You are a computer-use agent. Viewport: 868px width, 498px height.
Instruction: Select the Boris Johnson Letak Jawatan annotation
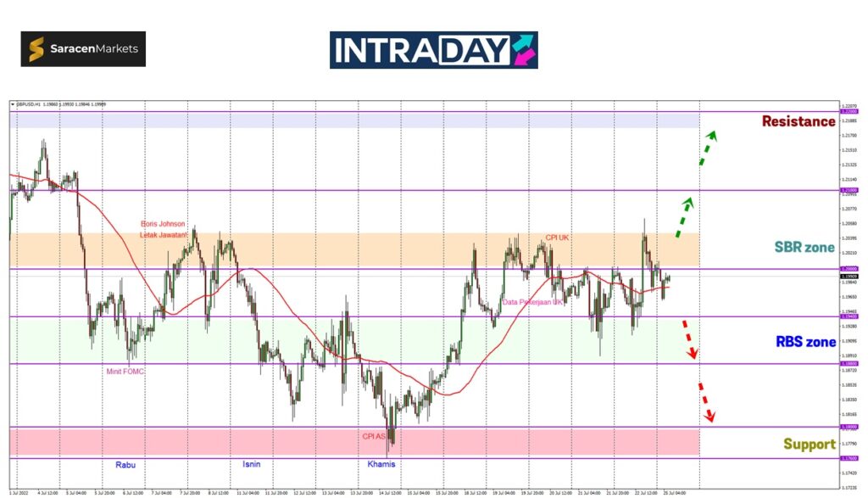(x=163, y=229)
